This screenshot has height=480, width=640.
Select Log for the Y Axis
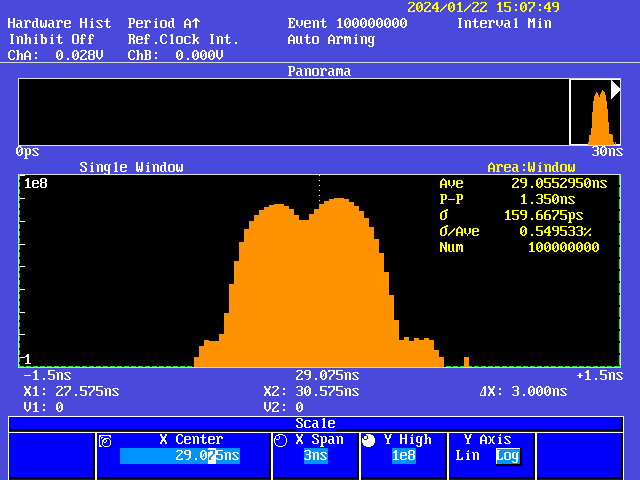508,456
